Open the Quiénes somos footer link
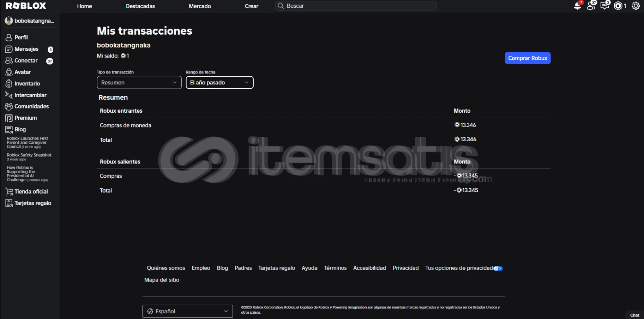Viewport: 644px width, 319px height. click(x=166, y=268)
